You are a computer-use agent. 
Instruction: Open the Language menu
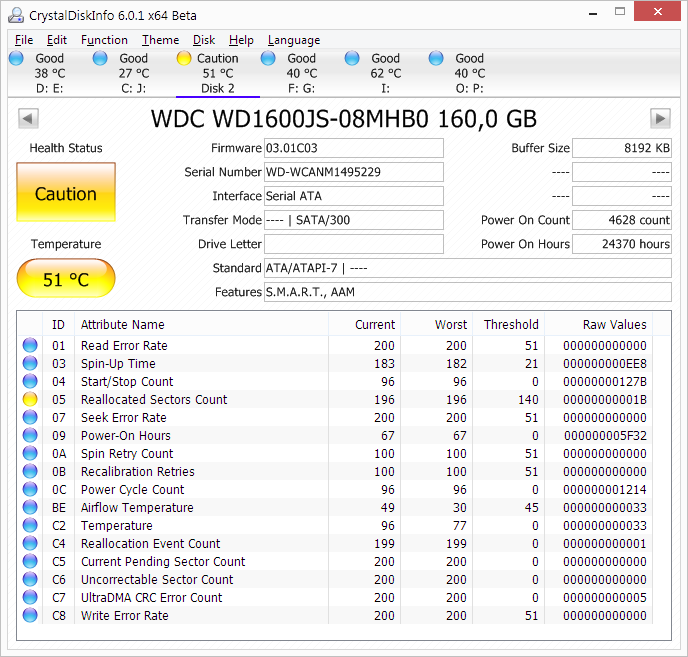click(x=294, y=40)
